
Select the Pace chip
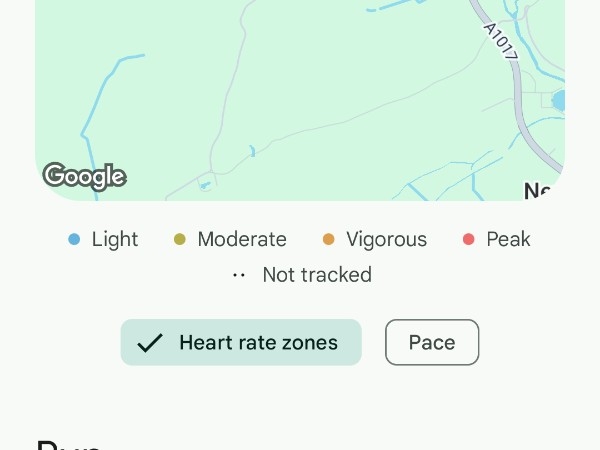click(432, 342)
